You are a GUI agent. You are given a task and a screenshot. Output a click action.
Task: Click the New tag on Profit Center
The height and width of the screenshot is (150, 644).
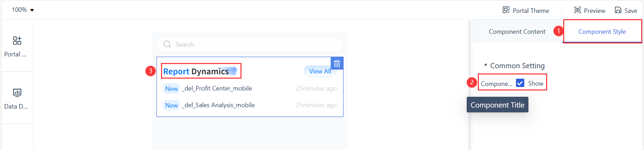(x=171, y=88)
